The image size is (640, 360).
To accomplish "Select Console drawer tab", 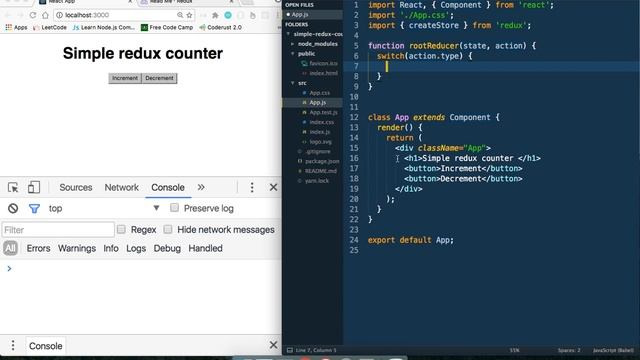I will [45, 346].
